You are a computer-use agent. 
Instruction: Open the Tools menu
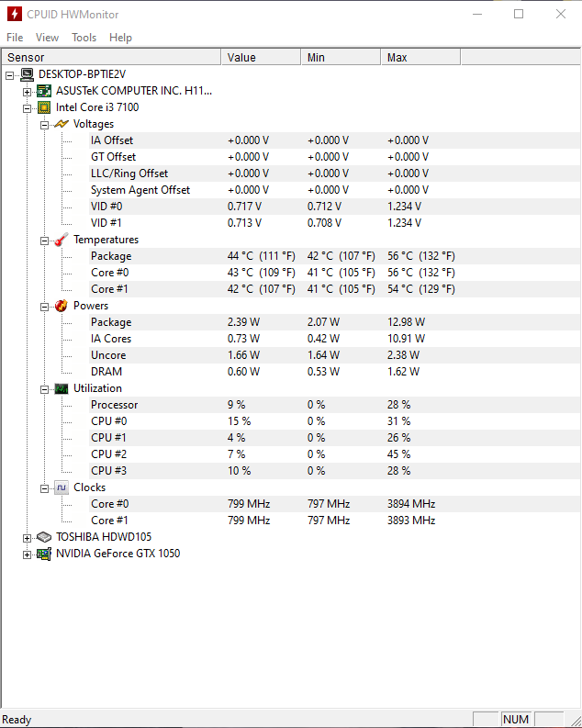pos(84,38)
